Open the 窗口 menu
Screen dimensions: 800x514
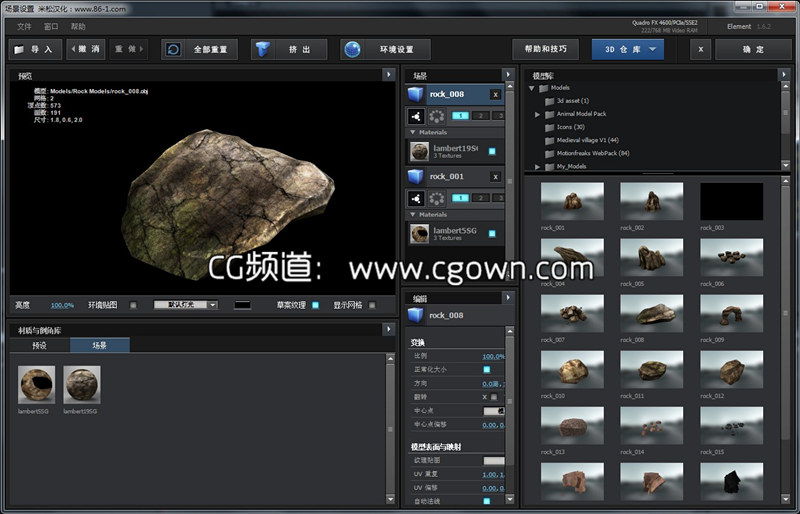click(51, 27)
